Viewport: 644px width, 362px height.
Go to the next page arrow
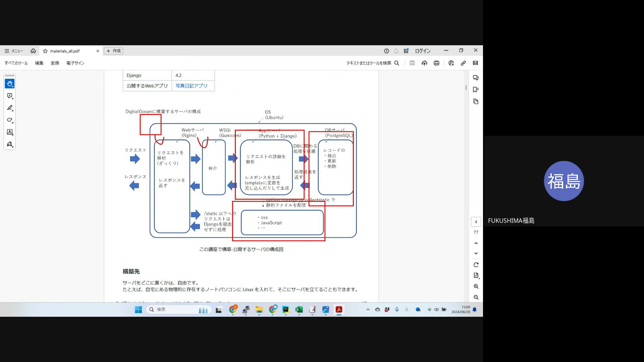[476, 253]
